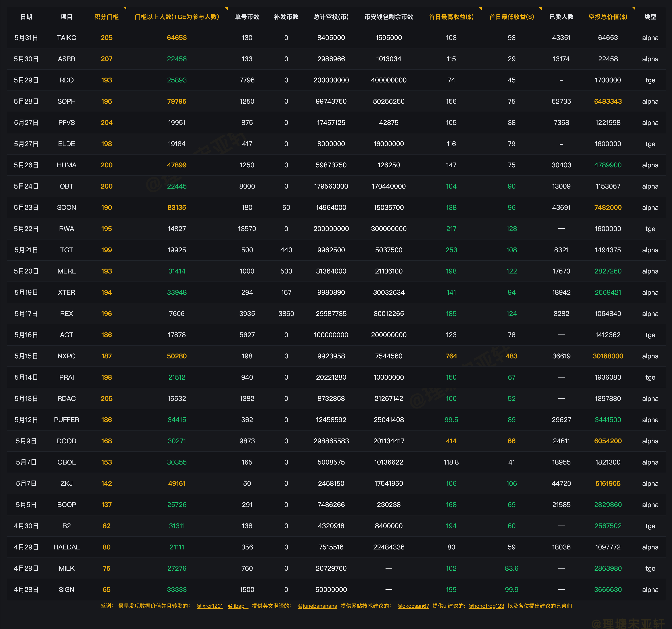
Task: Select the SIGN project cell
Action: click(67, 589)
